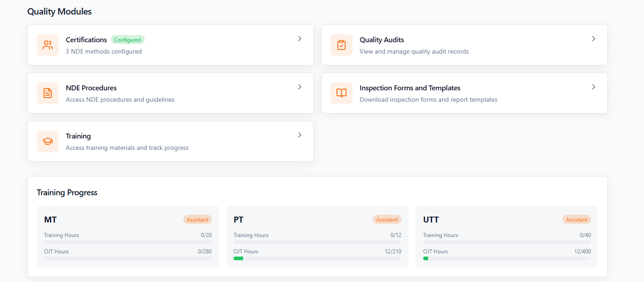This screenshot has width=644, height=282.
Task: Click the UTT method heading
Action: (x=431, y=220)
